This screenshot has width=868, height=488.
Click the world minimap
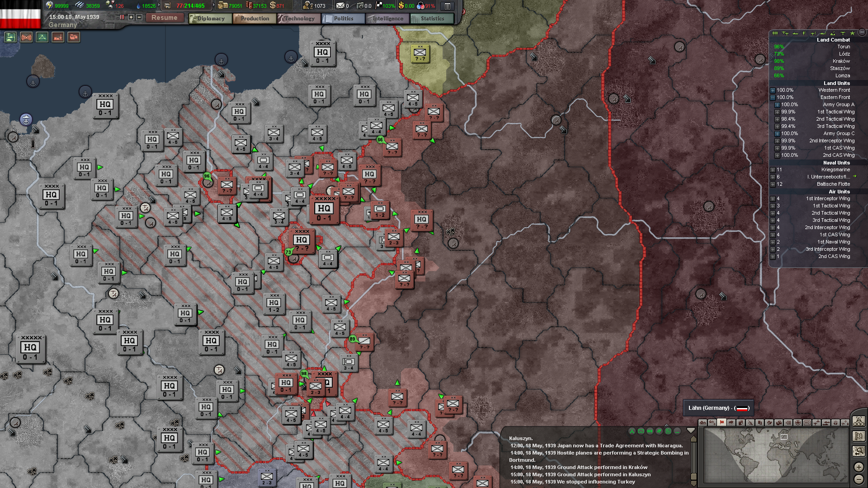point(775,455)
